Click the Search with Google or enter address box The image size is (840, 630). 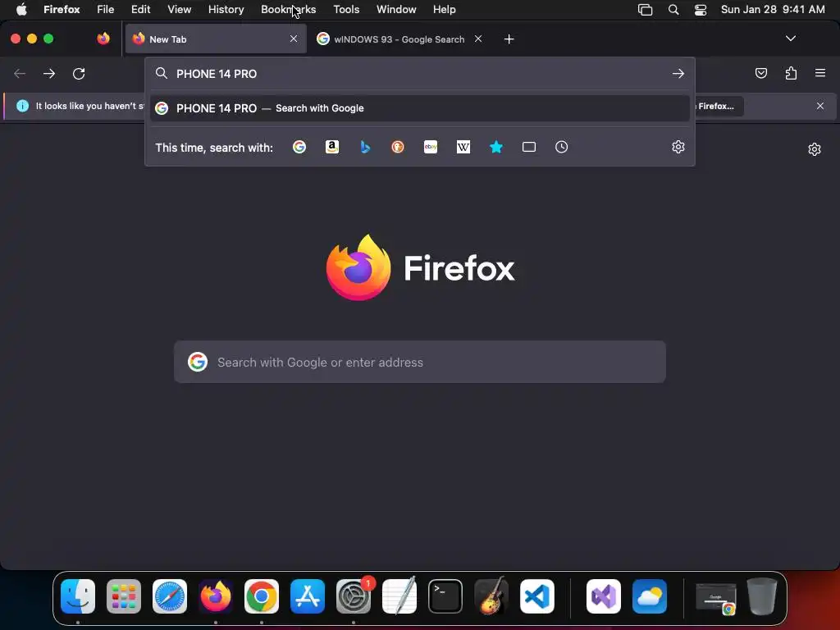click(x=420, y=362)
